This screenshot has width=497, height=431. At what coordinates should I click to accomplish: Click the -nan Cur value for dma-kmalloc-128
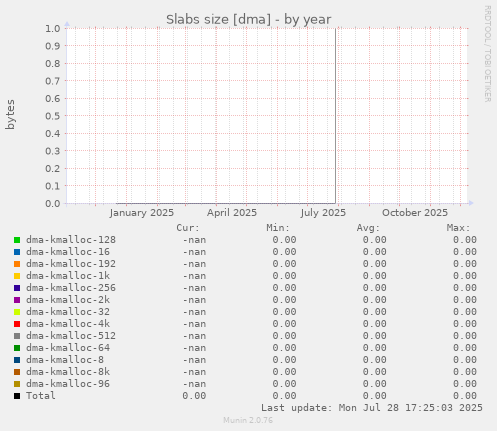[194, 240]
